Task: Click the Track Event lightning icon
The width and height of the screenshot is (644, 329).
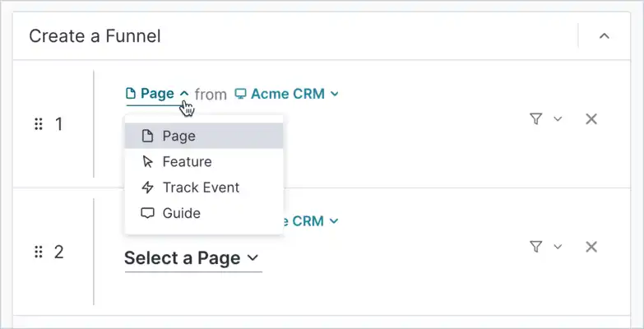Action: coord(147,188)
